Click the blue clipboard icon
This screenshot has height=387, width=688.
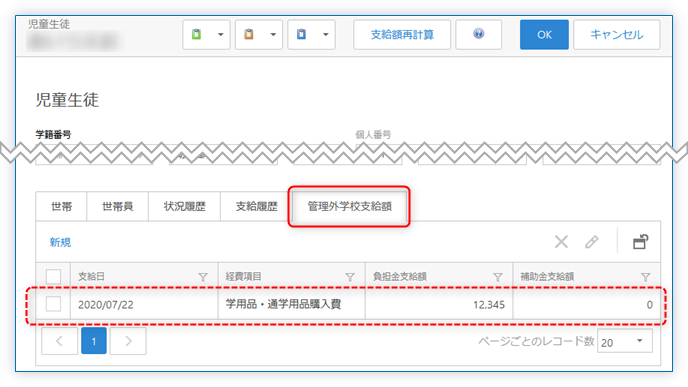(301, 34)
